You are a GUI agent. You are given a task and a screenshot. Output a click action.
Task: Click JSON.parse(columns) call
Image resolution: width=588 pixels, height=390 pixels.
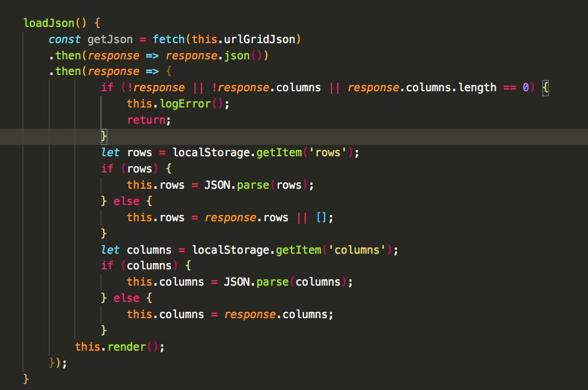tap(285, 282)
